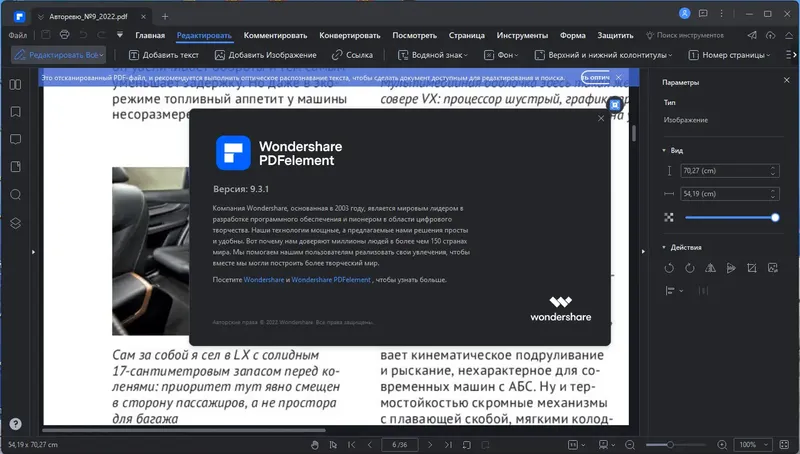Open the Файл menu
Screen dimensions: 800x454
(x=18, y=35)
